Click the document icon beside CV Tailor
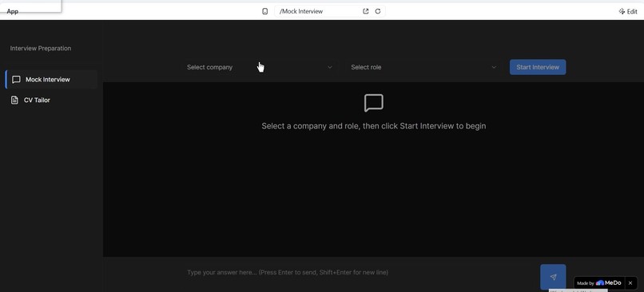 tap(14, 100)
